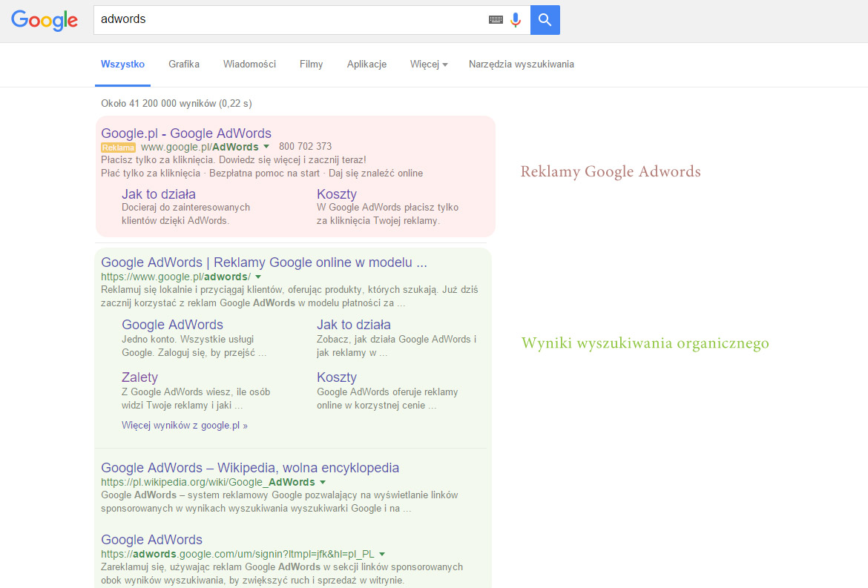Open the Zalety sitelink
This screenshot has height=588, width=868.
[139, 377]
